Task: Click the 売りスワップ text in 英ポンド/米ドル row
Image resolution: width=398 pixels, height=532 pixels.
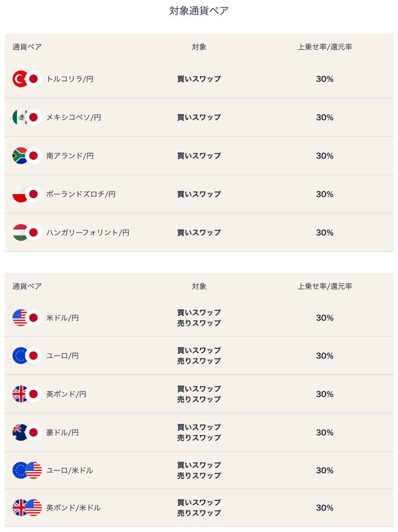Action: pyautogui.click(x=199, y=513)
